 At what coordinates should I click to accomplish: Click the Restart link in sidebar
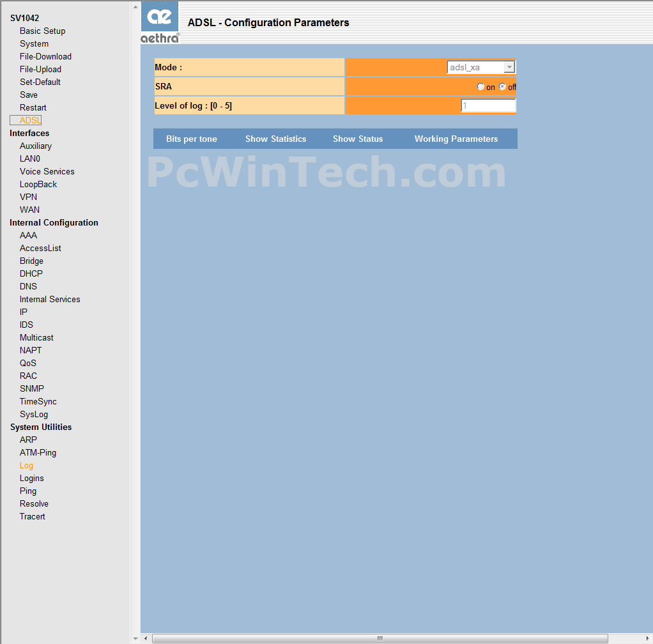(33, 107)
